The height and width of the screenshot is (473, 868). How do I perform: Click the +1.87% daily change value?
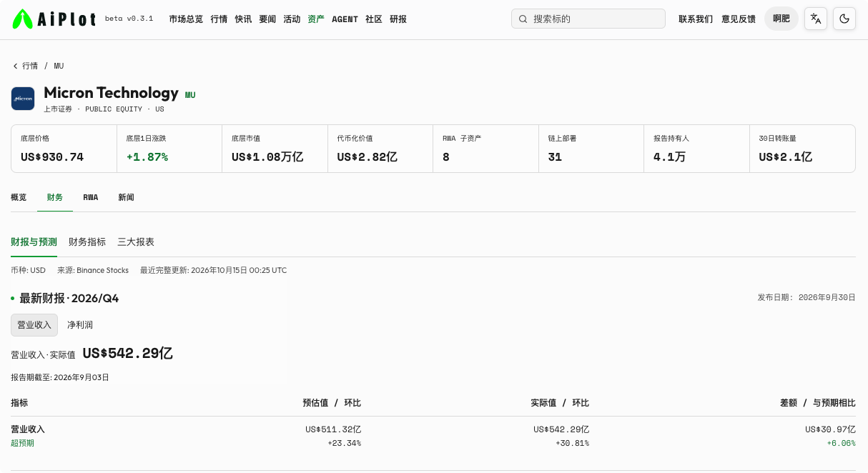(x=147, y=157)
